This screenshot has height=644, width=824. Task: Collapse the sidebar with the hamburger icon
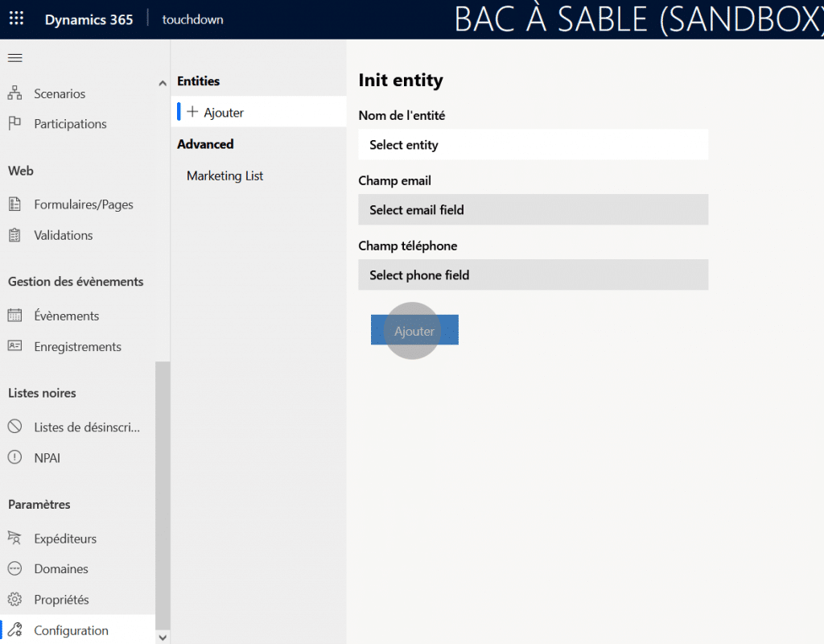(14, 58)
